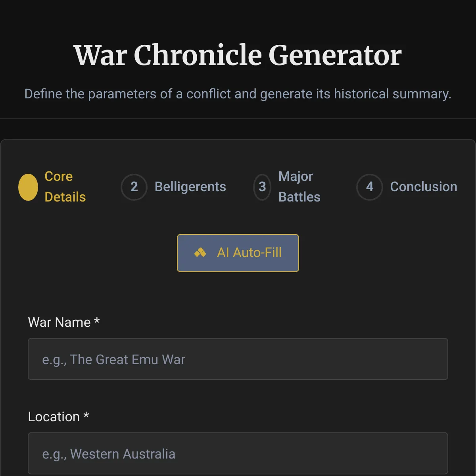
Task: Switch to the Major Battles step
Action: tap(287, 187)
